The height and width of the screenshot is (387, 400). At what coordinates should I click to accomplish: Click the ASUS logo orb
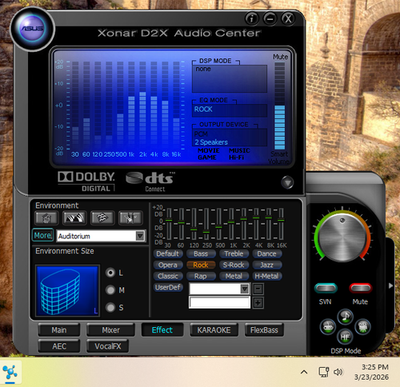[32, 28]
